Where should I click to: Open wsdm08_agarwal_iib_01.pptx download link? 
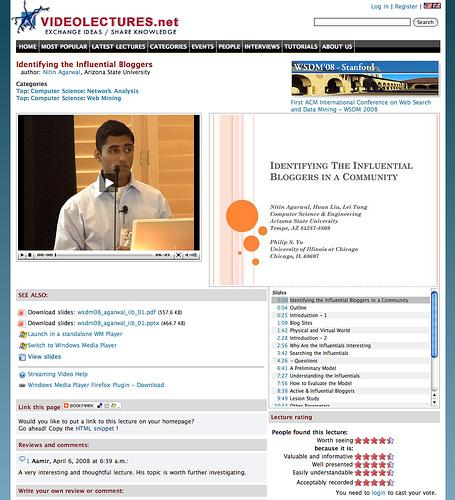(118, 323)
